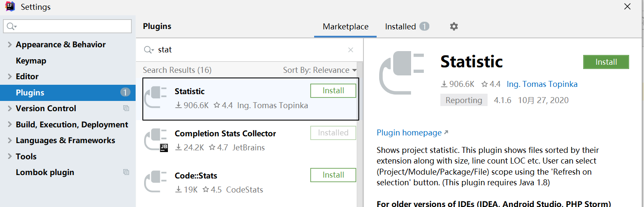This screenshot has height=207, width=644.
Task: Click the Search Results (16) label
Action: [x=177, y=70]
